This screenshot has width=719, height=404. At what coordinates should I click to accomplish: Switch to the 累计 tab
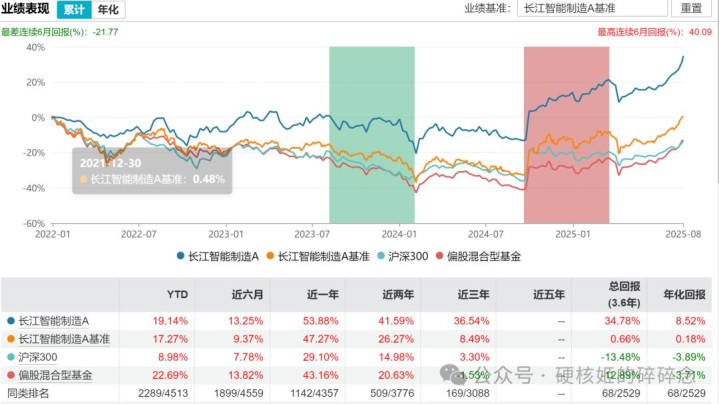73,9
